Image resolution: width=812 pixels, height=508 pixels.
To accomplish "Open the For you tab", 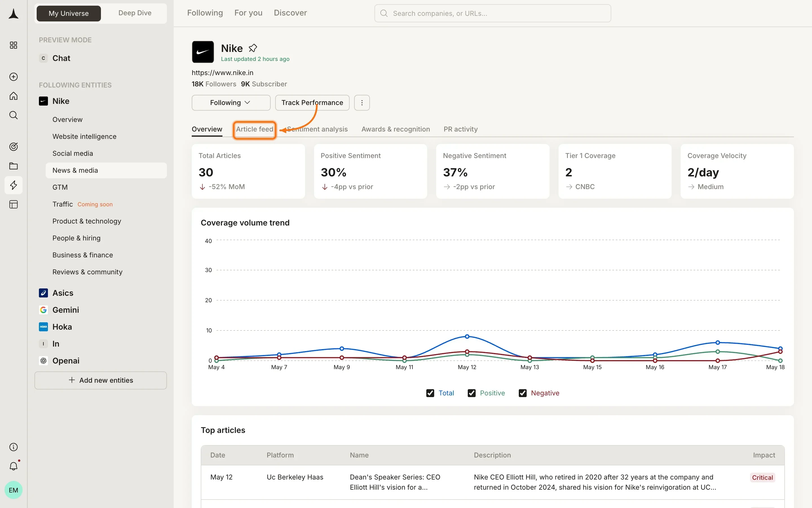I will point(248,13).
